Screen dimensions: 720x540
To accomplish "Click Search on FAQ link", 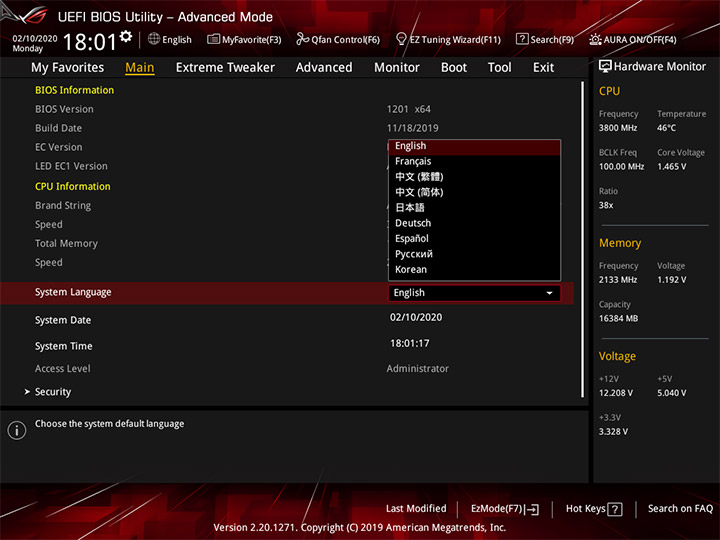I will (680, 509).
